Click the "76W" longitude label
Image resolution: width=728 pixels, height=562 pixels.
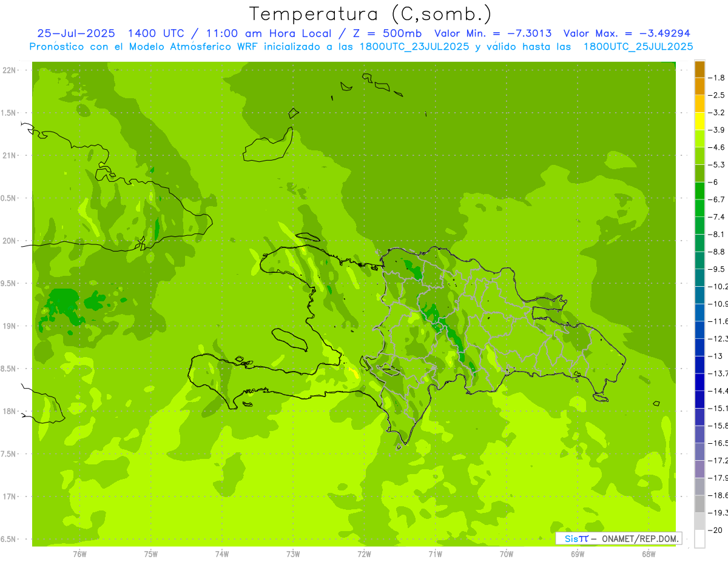(x=79, y=554)
